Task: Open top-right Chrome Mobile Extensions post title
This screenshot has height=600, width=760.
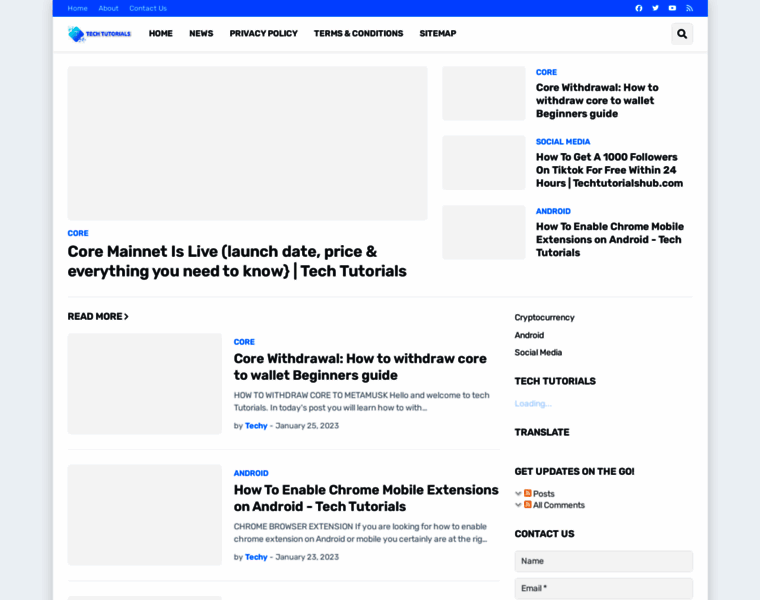Action: (x=610, y=239)
